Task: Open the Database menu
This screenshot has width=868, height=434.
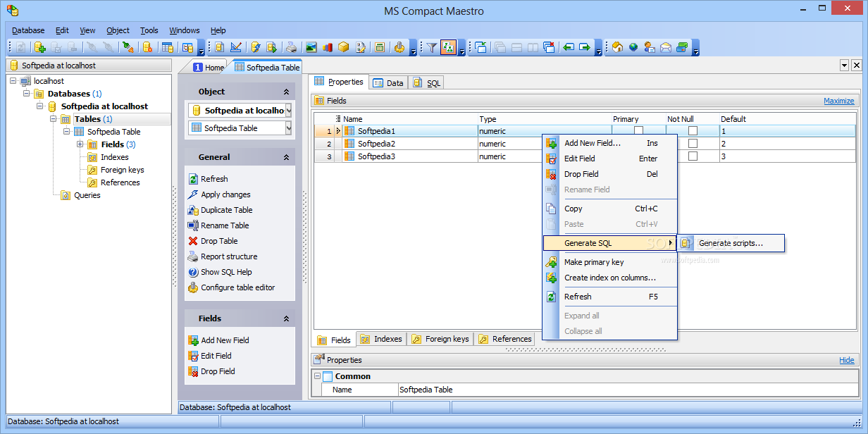Action: [28, 30]
